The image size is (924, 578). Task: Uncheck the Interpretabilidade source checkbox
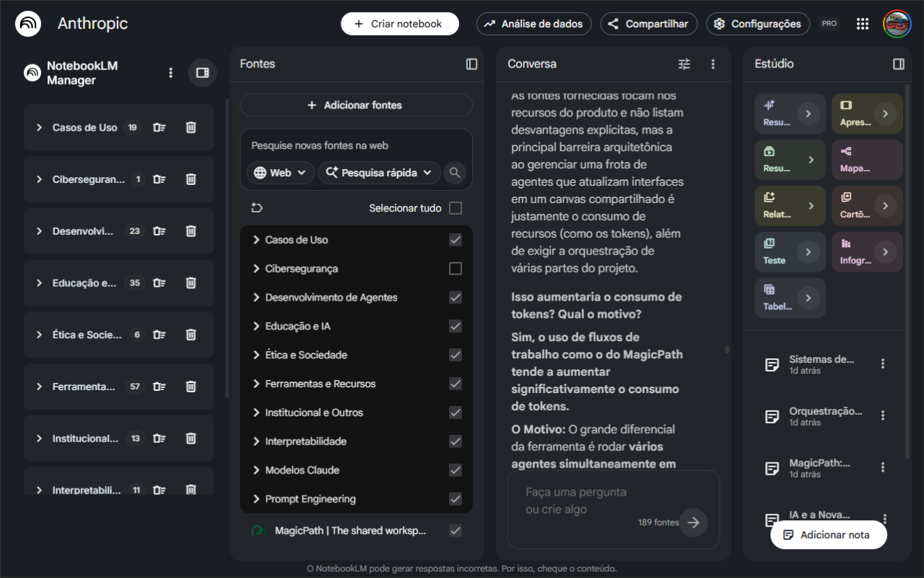pyautogui.click(x=456, y=441)
